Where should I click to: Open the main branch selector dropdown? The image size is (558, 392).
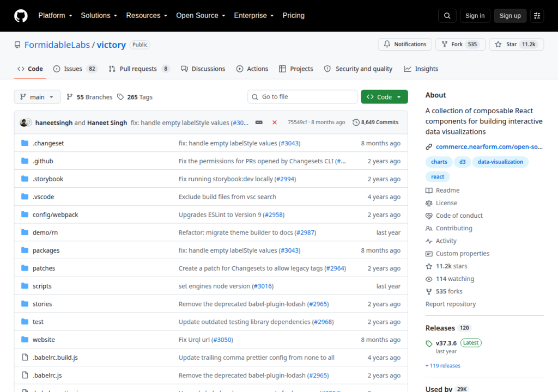coord(37,97)
